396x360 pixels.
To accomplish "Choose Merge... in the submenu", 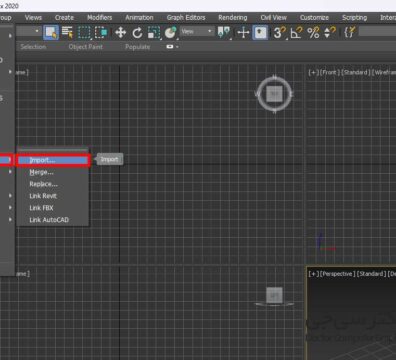I will 53,172.
